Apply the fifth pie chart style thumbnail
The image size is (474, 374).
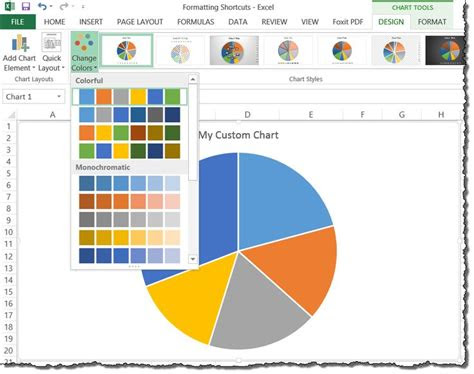(x=342, y=50)
